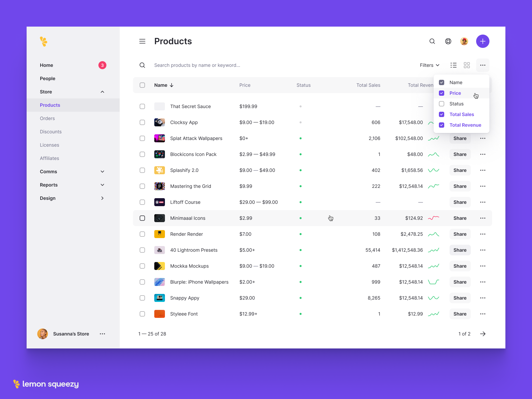Open more options for Snappy Appy
The image size is (532, 399).
[483, 298]
